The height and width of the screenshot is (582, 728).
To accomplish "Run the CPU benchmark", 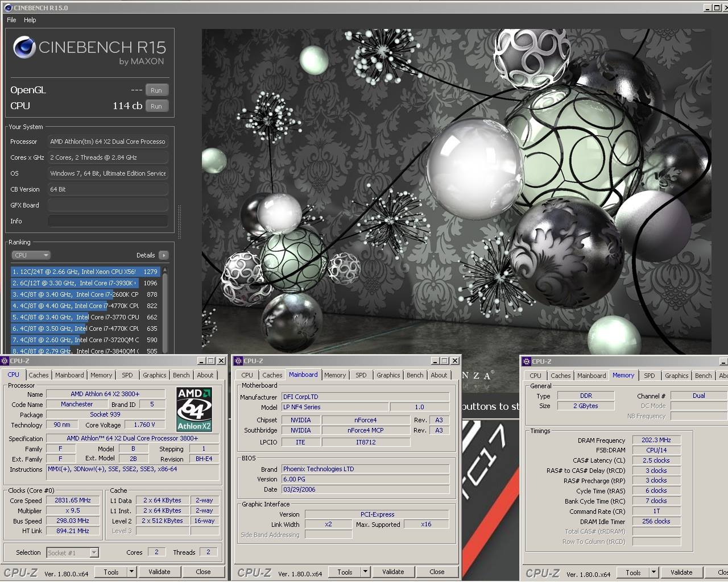I will coord(156,106).
